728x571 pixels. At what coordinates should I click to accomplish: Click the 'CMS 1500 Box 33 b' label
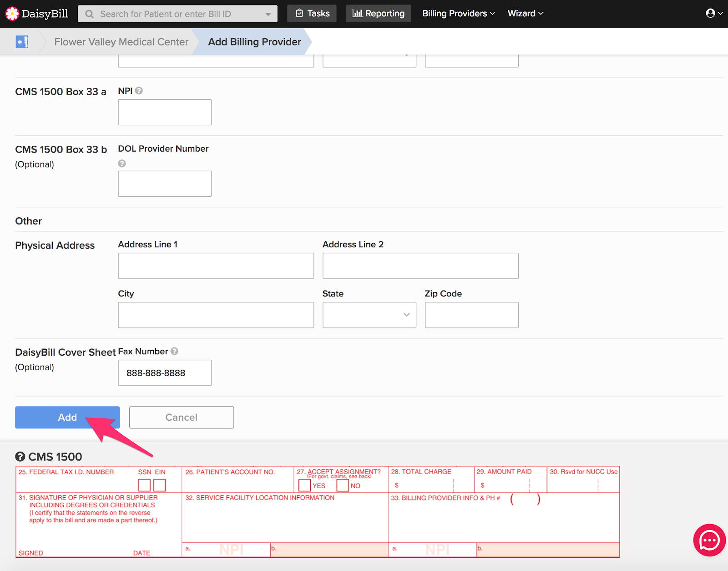pos(61,149)
